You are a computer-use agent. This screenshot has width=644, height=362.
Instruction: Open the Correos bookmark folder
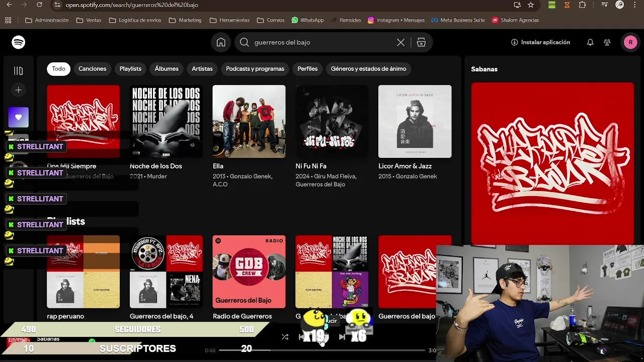tap(271, 21)
